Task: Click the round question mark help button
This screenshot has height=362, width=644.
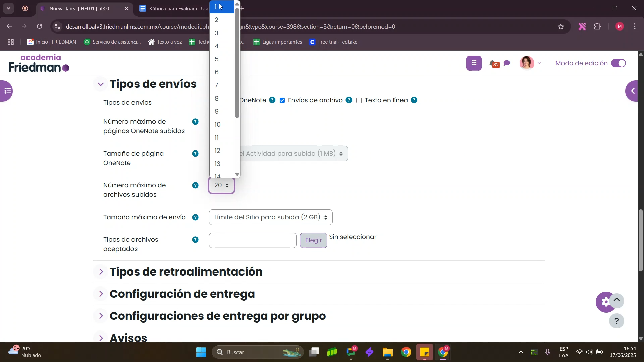Action: 616,321
